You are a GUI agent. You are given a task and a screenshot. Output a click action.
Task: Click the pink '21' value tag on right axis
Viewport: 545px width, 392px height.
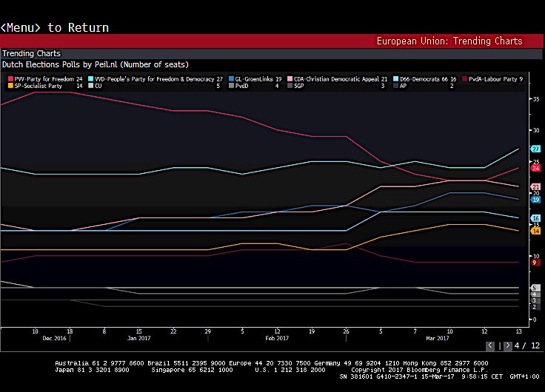tap(535, 187)
